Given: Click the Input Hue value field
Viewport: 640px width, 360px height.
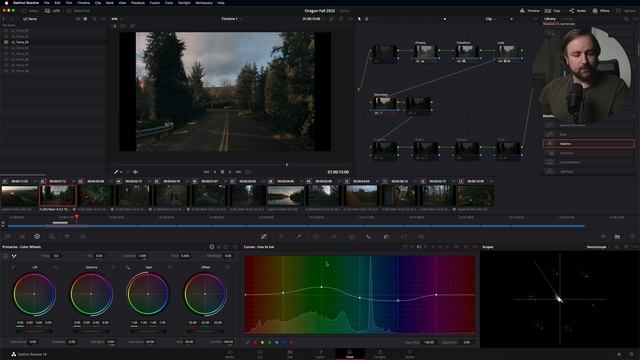Looking at the screenshot, I should (429, 342).
